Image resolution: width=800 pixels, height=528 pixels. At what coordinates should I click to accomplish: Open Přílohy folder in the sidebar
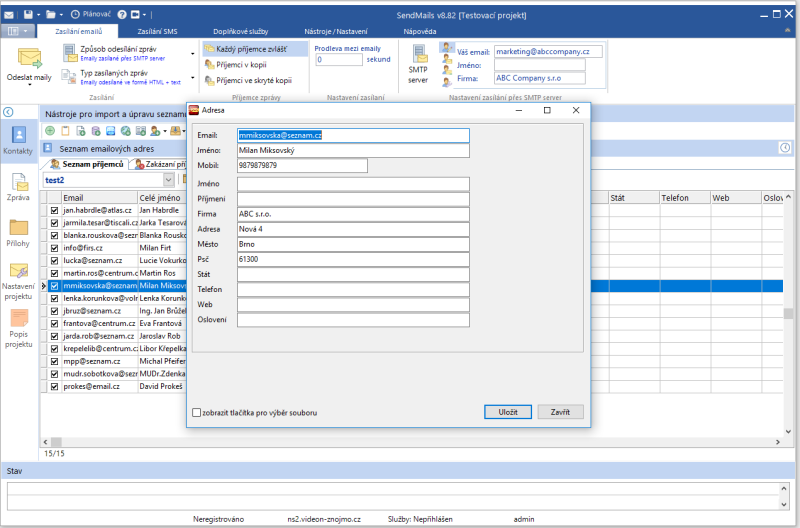[18, 227]
